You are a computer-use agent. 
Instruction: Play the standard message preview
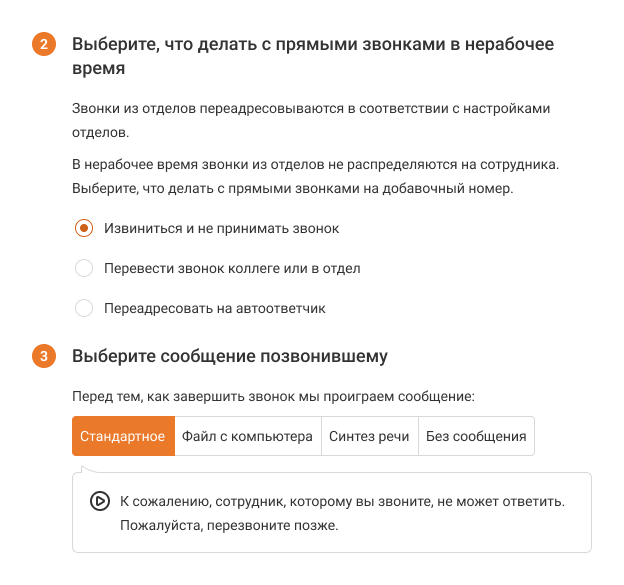(x=100, y=500)
